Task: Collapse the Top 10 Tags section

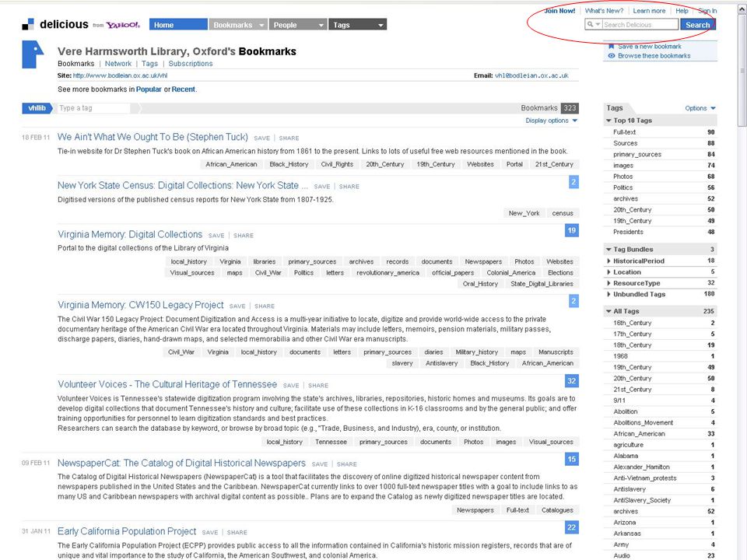Action: [x=608, y=121]
